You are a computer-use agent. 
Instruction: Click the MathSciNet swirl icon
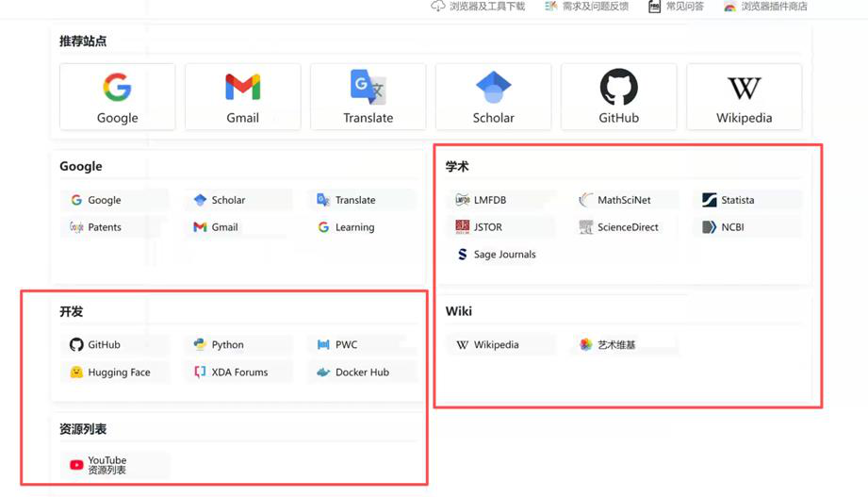click(585, 200)
